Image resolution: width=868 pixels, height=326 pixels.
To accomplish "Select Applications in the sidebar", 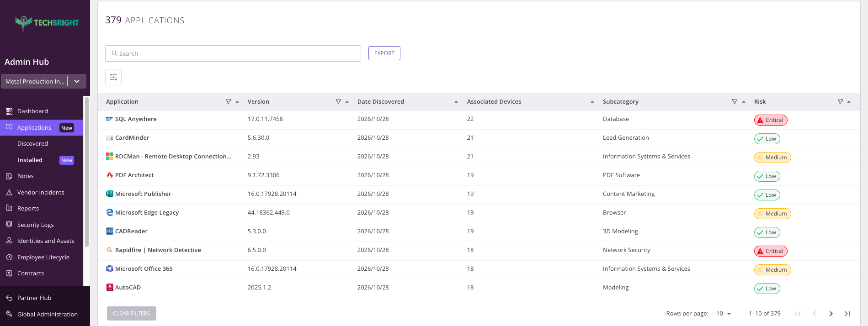I will 42,128.
